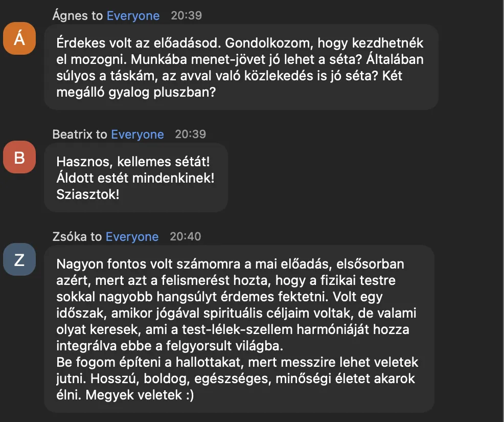Click the 20:39 timestamp on Beatrix's message
The width and height of the screenshot is (504, 422).
pos(190,135)
